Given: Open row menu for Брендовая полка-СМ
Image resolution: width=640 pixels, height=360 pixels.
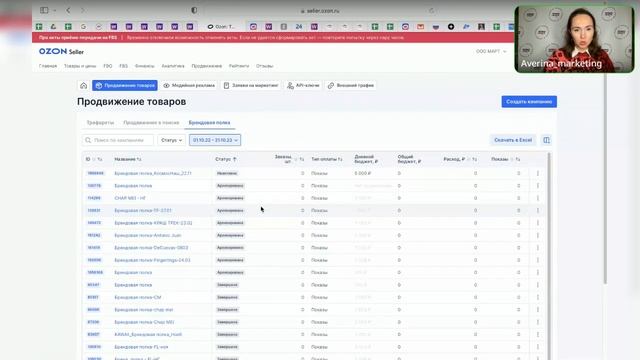Looking at the screenshot, I should coord(538,297).
